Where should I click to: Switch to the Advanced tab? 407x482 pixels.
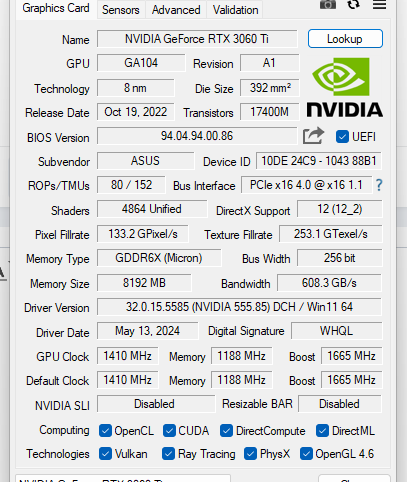click(x=176, y=10)
